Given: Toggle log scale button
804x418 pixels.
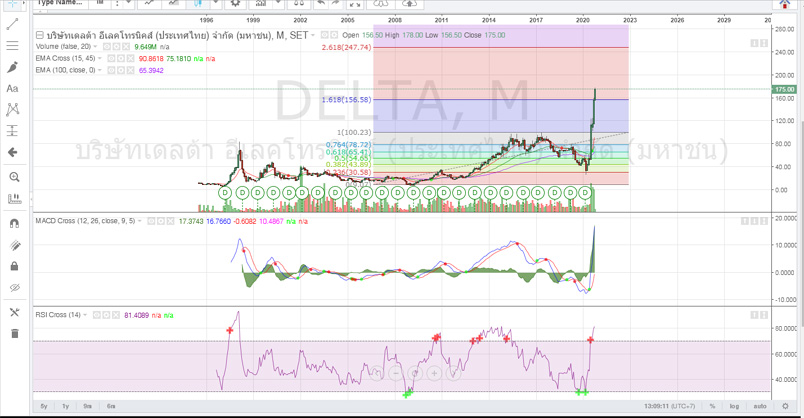Looking at the screenshot, I should click(x=734, y=406).
